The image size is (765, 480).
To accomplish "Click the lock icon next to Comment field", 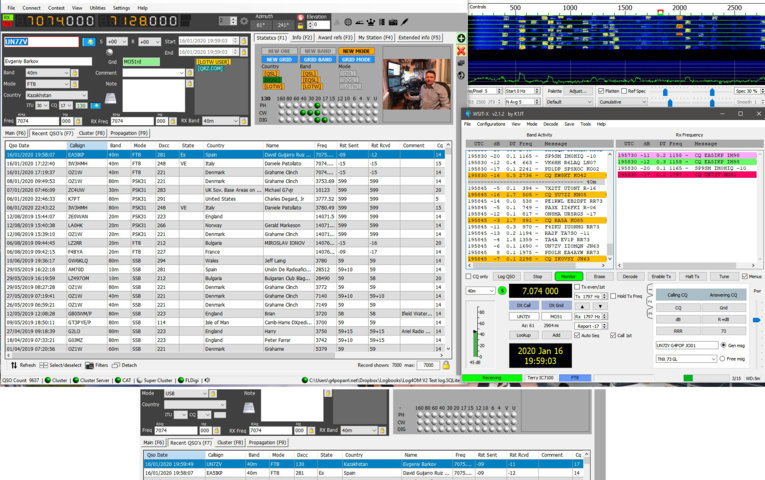I will click(x=190, y=73).
